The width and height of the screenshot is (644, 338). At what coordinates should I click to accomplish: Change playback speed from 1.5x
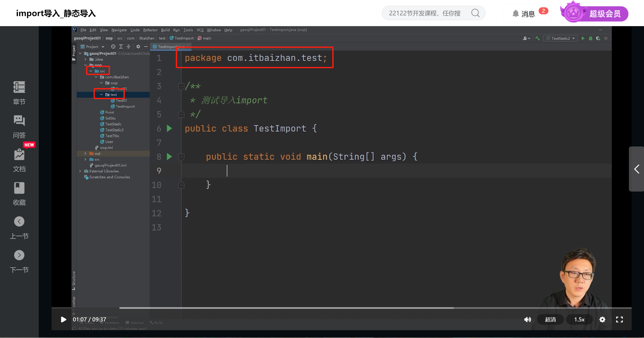(x=579, y=319)
